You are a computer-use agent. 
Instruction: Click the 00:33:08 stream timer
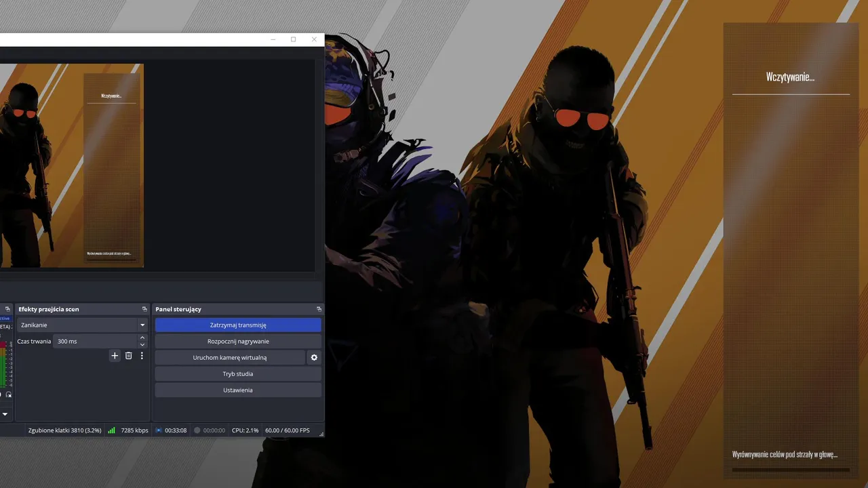point(176,430)
